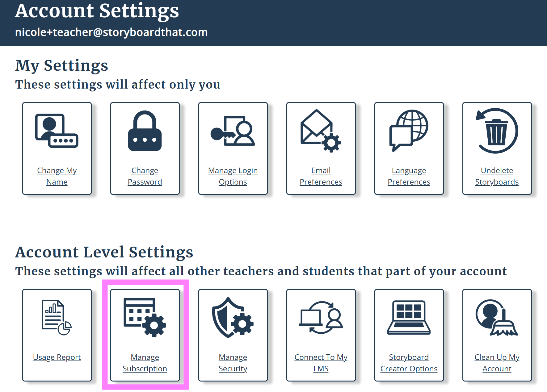Click the broom account cleanup icon
547x392 pixels.
pyautogui.click(x=497, y=318)
